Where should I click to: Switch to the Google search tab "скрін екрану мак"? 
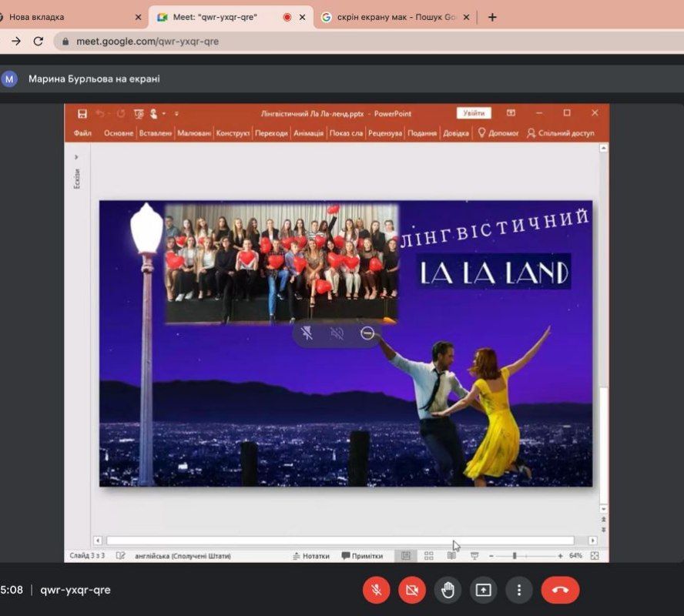(395, 18)
